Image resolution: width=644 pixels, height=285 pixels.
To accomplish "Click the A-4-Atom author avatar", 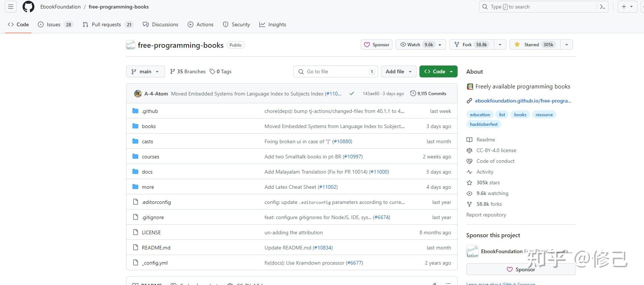I will pyautogui.click(x=138, y=94).
